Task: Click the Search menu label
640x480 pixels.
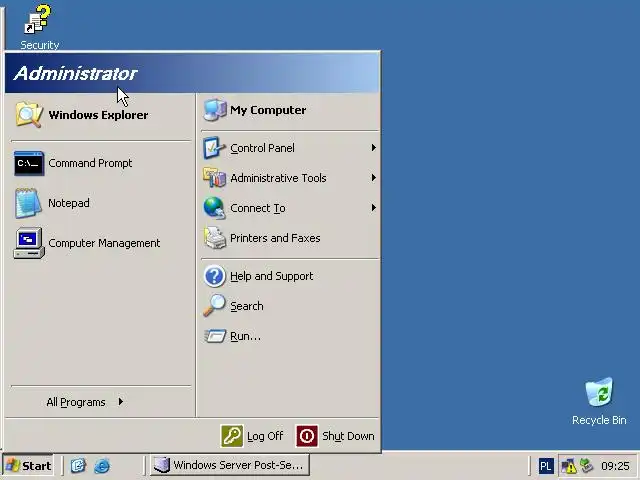Action: (247, 306)
